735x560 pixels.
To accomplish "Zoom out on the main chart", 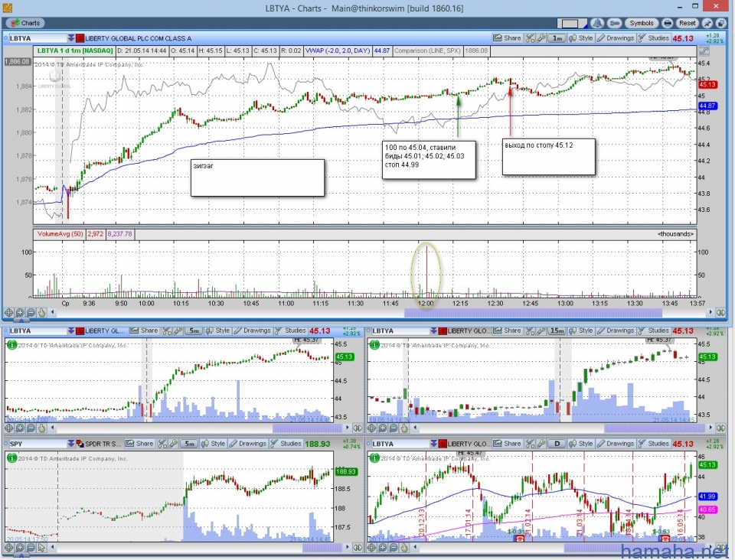I will point(31,312).
